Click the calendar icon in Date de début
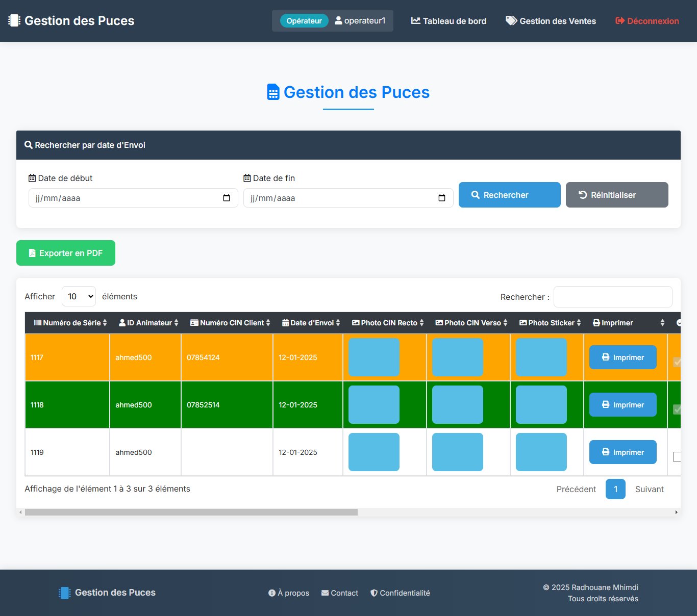 point(227,198)
